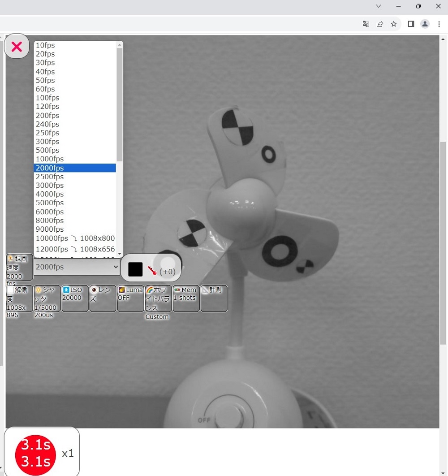The width and height of the screenshot is (448, 476).
Task: Select 3000fps from the list
Action: pos(75,186)
